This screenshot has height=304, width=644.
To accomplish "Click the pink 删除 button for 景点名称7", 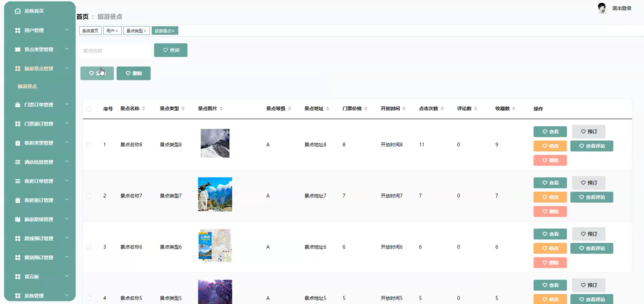I will 550,212.
